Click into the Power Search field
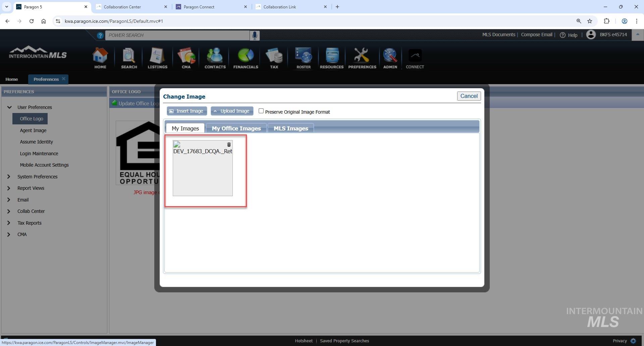644x346 pixels. coord(178,35)
